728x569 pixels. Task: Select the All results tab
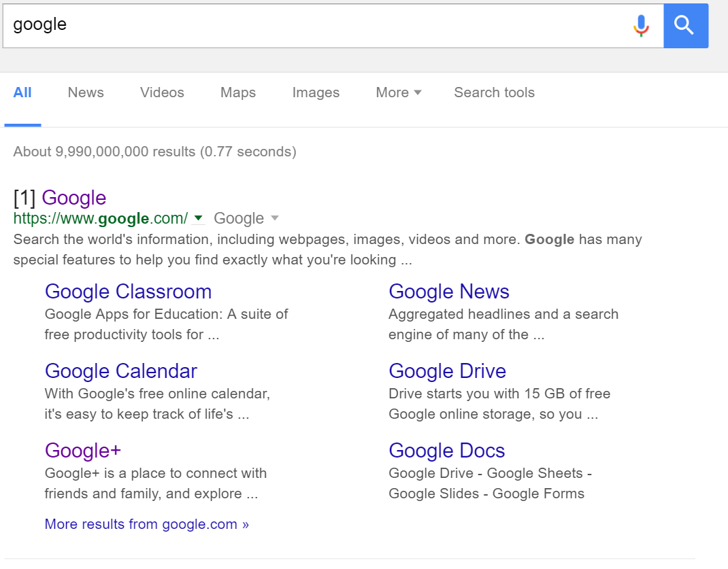pos(22,92)
